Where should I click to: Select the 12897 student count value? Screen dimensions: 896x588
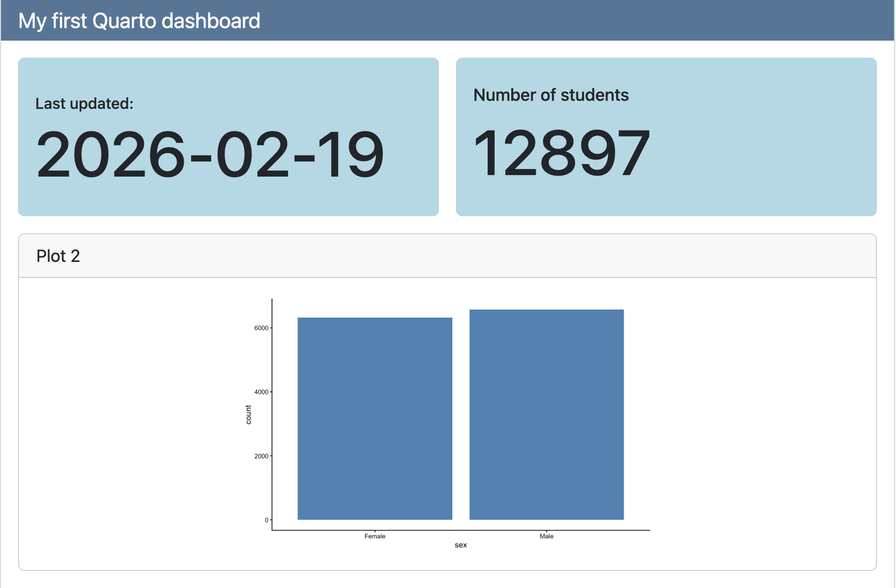point(561,153)
